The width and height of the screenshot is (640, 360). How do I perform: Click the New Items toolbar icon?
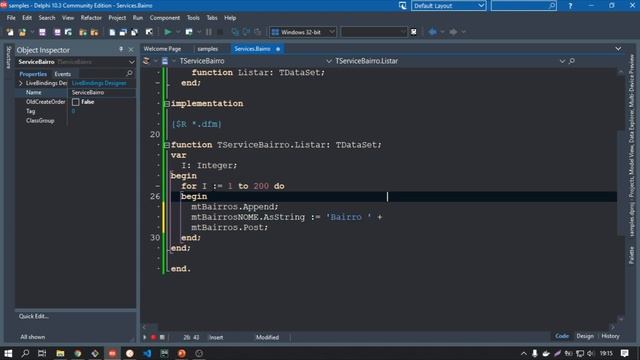[x=10, y=32]
